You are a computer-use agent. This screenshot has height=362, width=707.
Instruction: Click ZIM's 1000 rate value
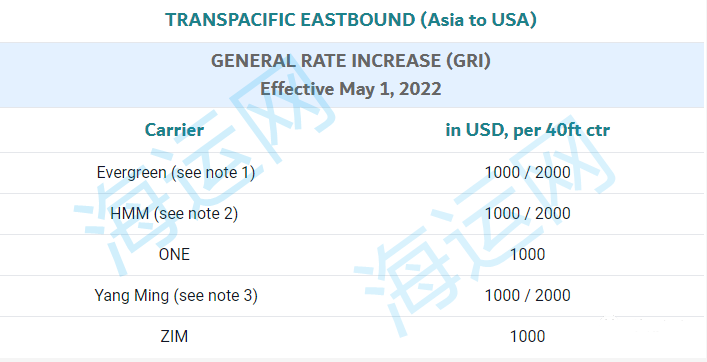point(528,336)
